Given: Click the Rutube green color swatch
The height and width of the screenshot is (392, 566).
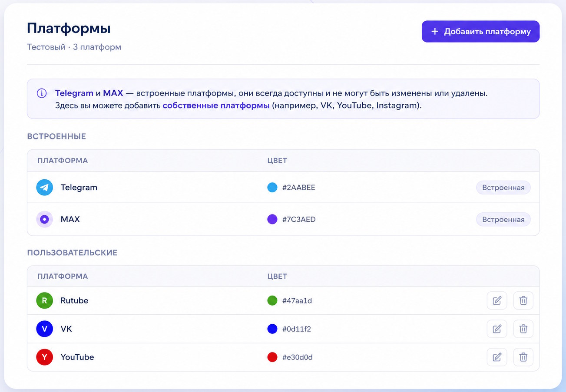Looking at the screenshot, I should point(272,300).
